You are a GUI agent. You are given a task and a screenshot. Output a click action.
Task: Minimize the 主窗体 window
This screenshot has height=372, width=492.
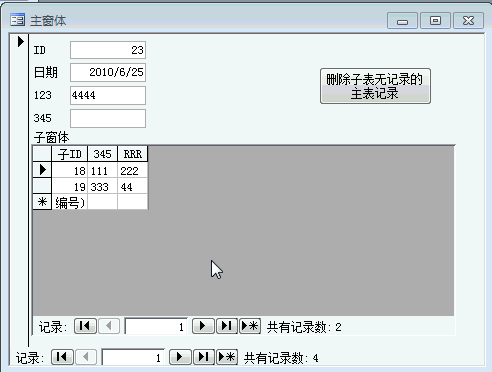pos(402,21)
